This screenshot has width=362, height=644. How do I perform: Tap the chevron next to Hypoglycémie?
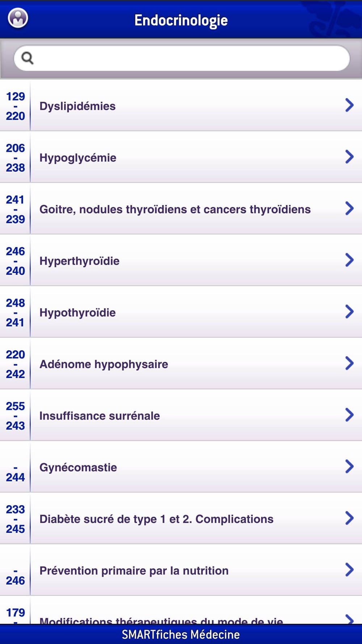pos(349,157)
